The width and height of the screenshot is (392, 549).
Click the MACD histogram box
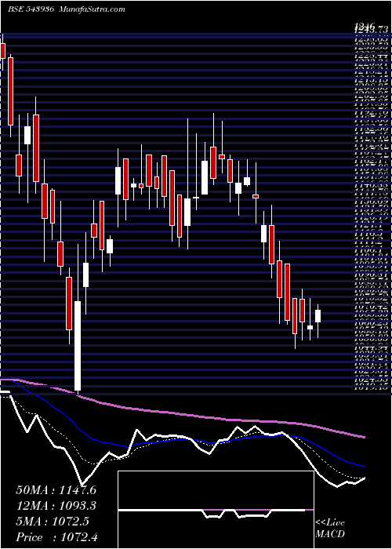coord(216,510)
